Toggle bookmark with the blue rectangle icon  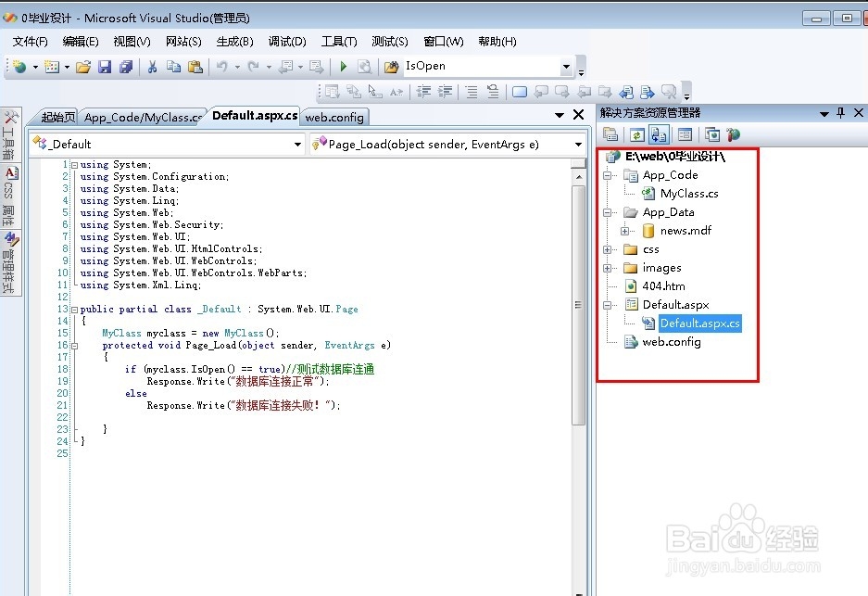click(x=520, y=92)
